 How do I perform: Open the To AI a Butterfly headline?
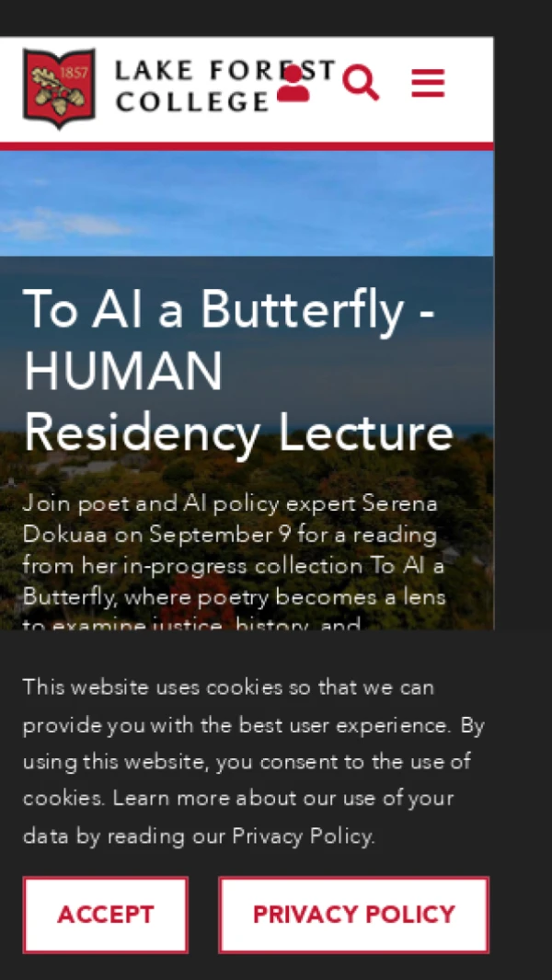pos(228,310)
